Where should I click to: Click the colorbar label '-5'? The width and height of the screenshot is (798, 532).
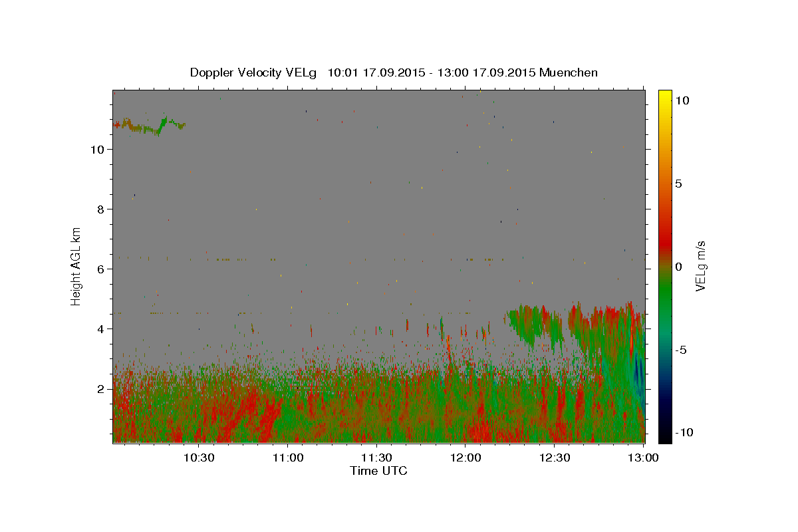[x=681, y=350]
